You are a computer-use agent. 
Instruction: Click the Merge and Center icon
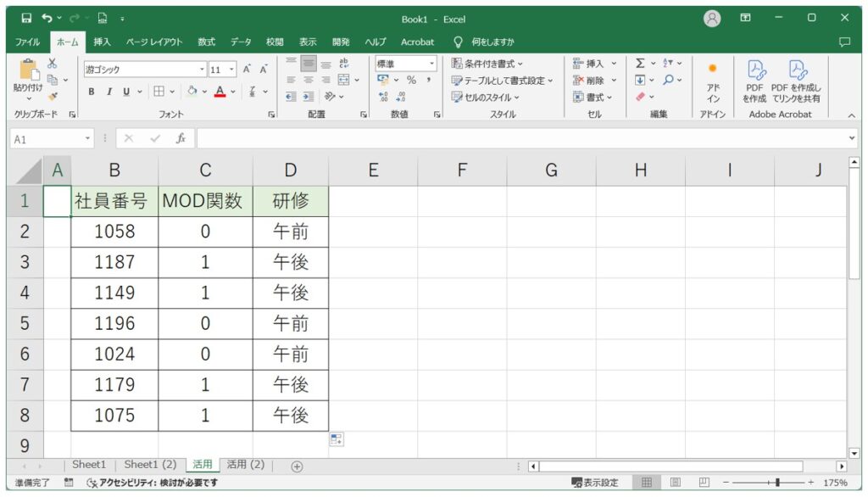pos(343,81)
